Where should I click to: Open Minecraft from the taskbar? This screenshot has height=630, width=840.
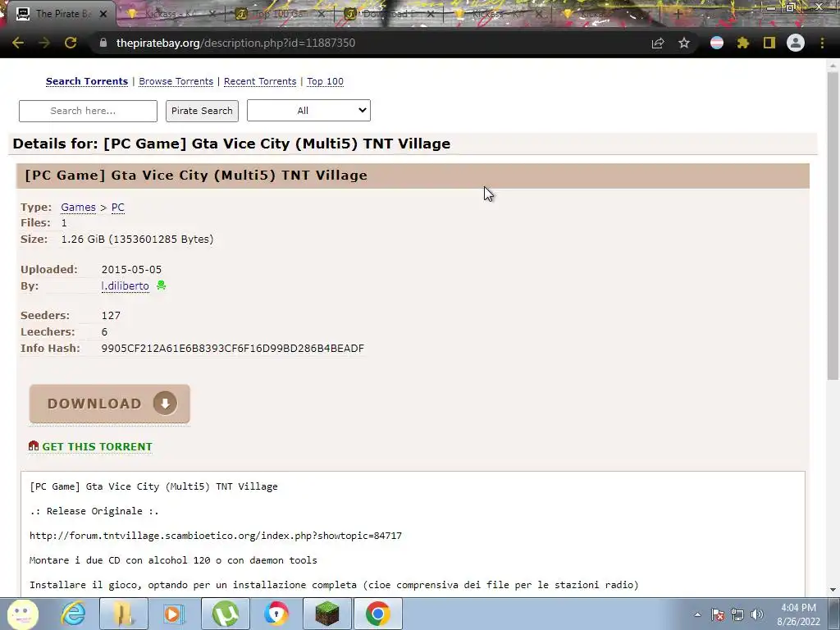tap(326, 614)
